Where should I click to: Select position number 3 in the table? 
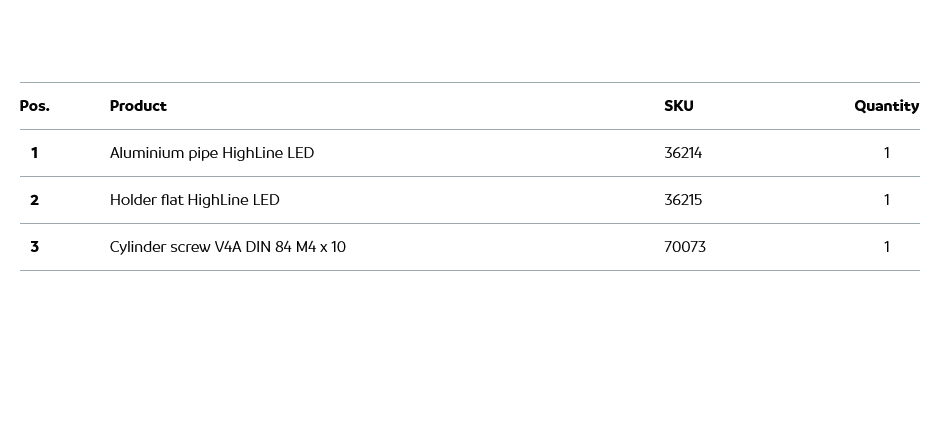(x=34, y=247)
